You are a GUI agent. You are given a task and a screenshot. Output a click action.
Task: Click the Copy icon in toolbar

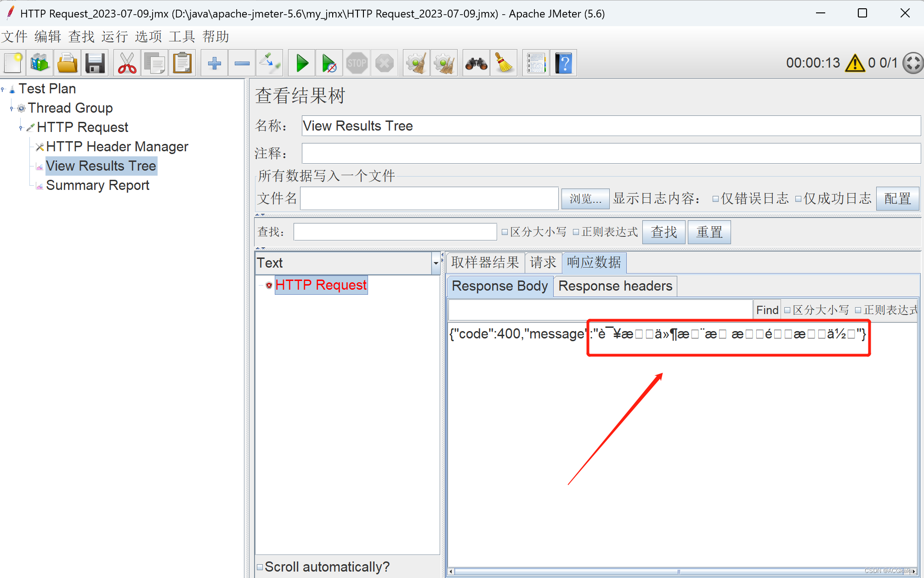pos(155,63)
